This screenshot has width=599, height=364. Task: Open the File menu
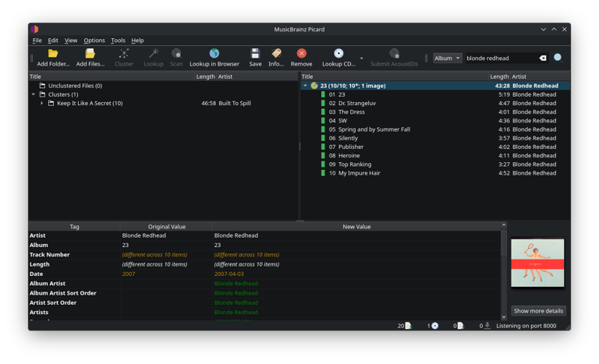point(37,40)
